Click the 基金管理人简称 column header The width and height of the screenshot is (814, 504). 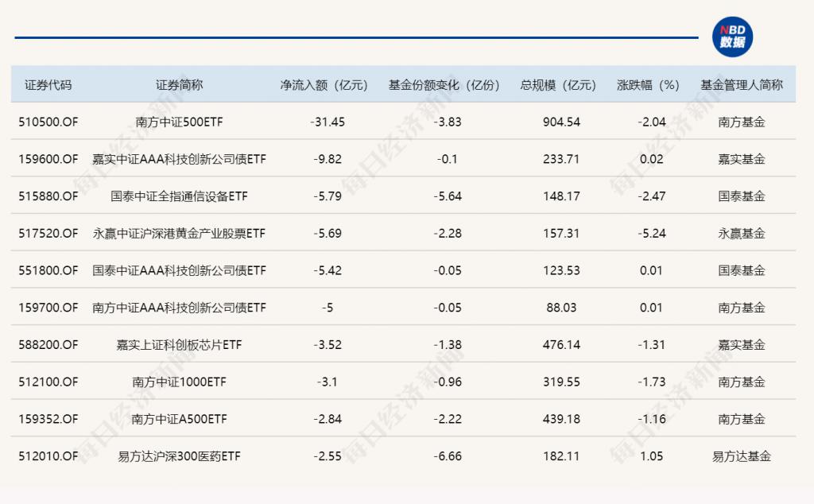[740, 85]
